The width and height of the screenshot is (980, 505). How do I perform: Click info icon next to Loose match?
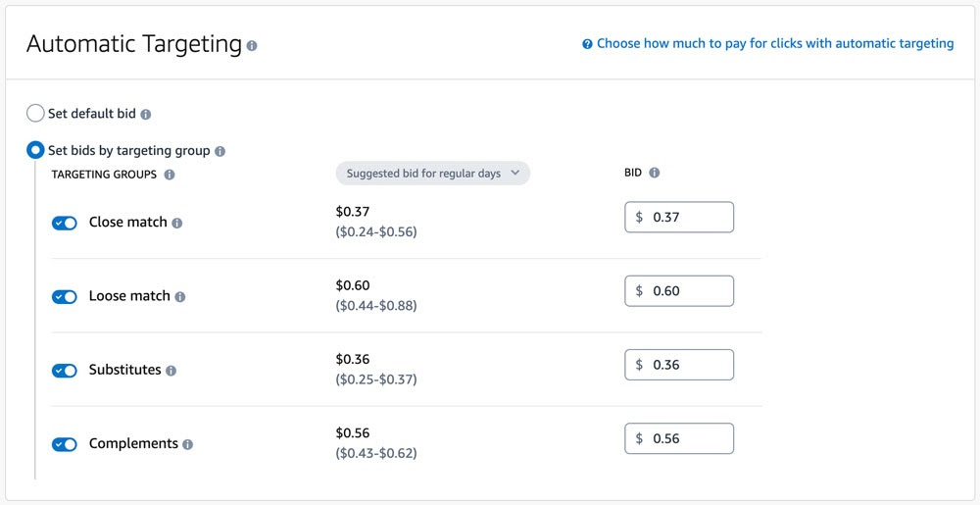tap(180, 297)
